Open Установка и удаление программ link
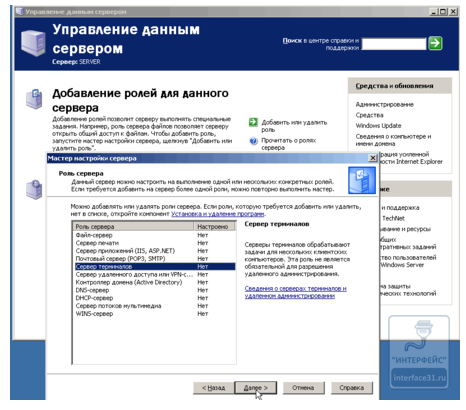This screenshot has width=466, height=410. 218,214
